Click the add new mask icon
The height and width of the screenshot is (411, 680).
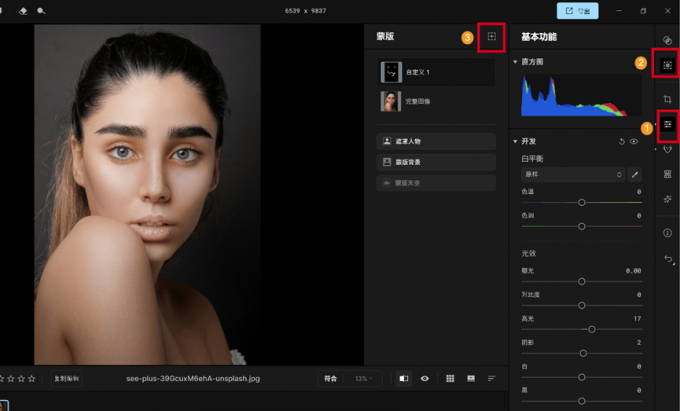click(491, 36)
